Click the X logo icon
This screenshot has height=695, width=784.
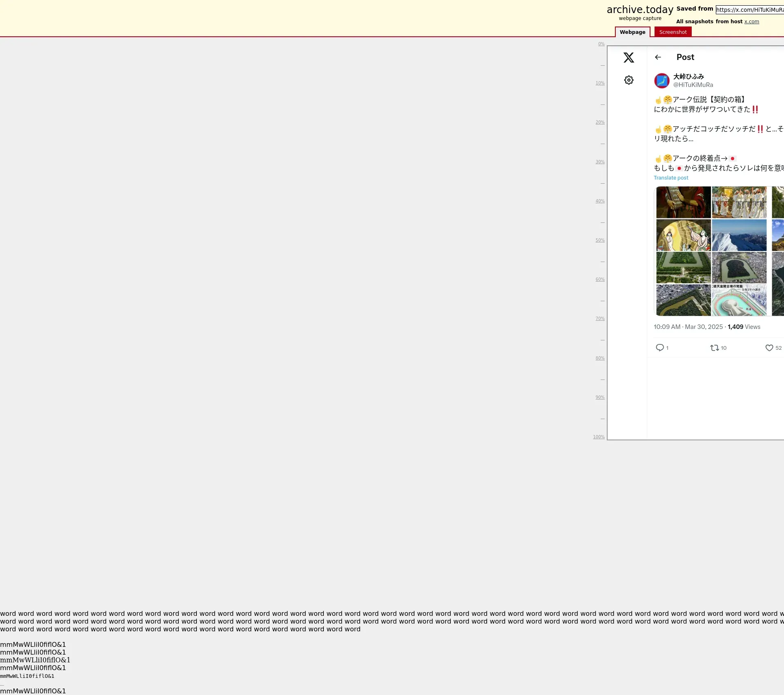pyautogui.click(x=628, y=58)
